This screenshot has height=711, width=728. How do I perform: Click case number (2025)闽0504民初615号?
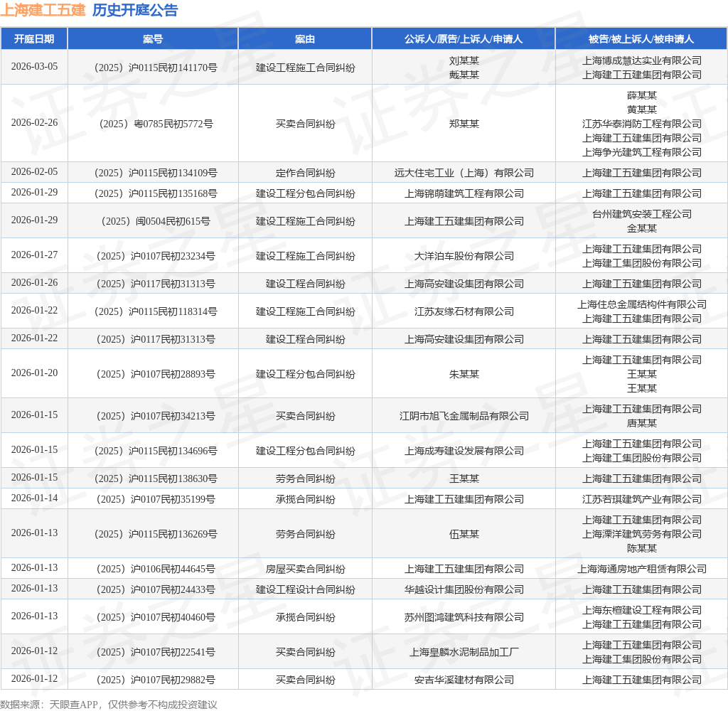click(156, 222)
